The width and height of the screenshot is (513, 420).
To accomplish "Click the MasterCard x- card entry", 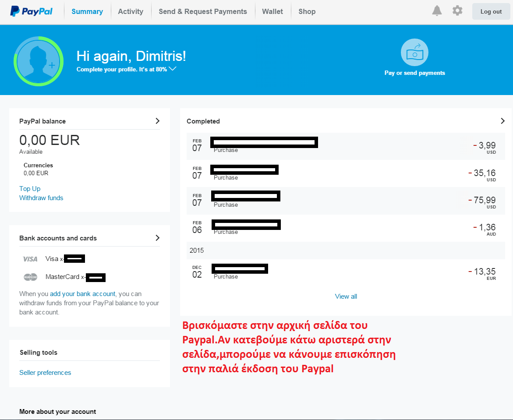I will tap(64, 277).
